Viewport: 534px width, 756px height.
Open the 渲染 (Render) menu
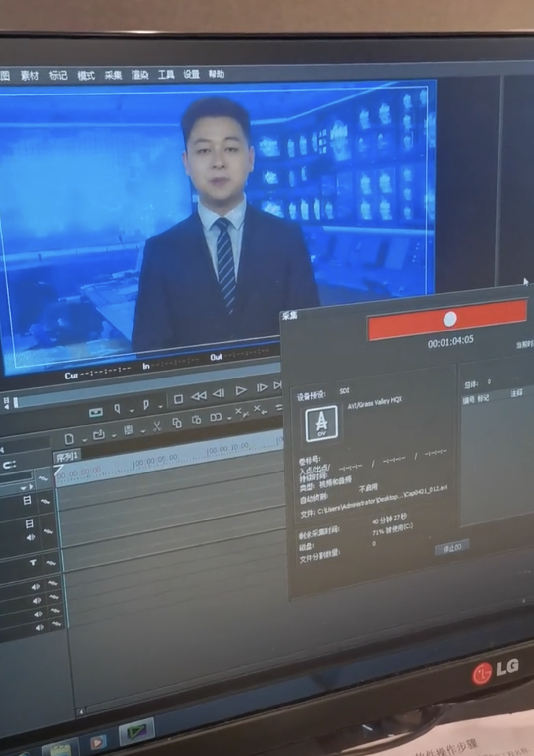coord(140,75)
